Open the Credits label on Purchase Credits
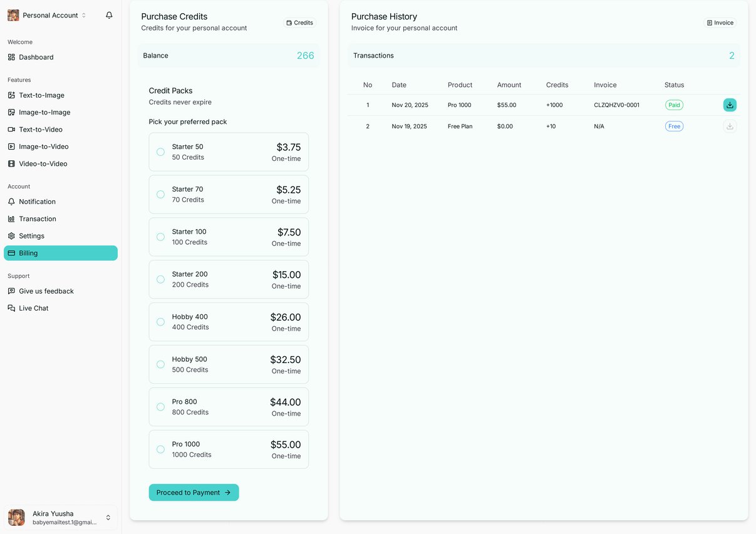 300,23
